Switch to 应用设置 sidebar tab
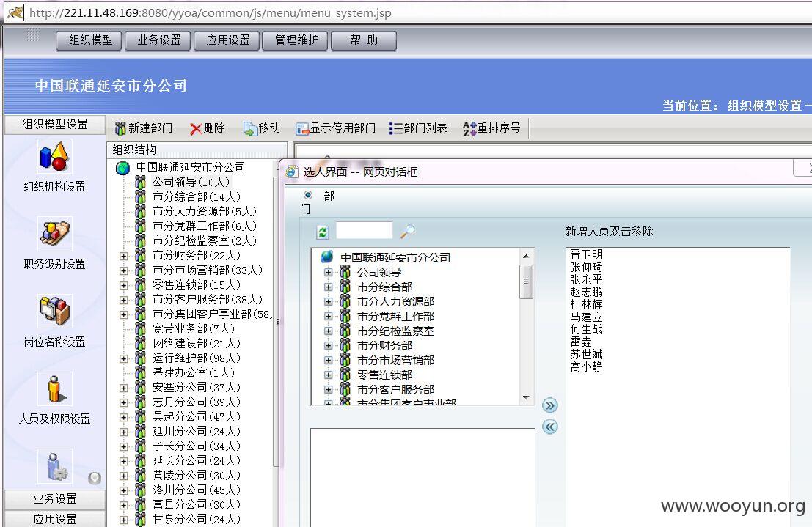The height and width of the screenshot is (527, 812). [55, 519]
